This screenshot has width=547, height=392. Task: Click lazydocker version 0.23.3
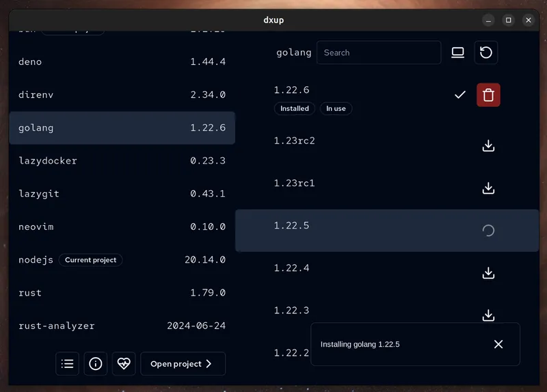tap(208, 161)
